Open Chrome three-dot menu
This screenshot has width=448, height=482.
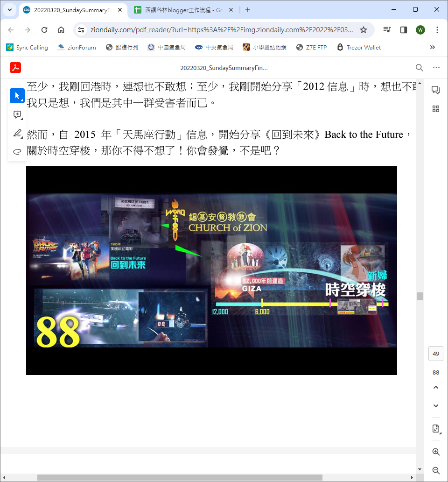tap(437, 30)
